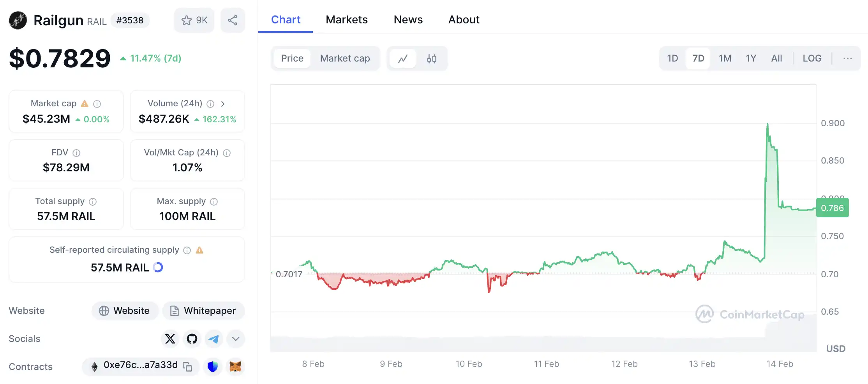This screenshot has height=384, width=868.
Task: Add token to MetaMask via fox icon
Action: 235,366
